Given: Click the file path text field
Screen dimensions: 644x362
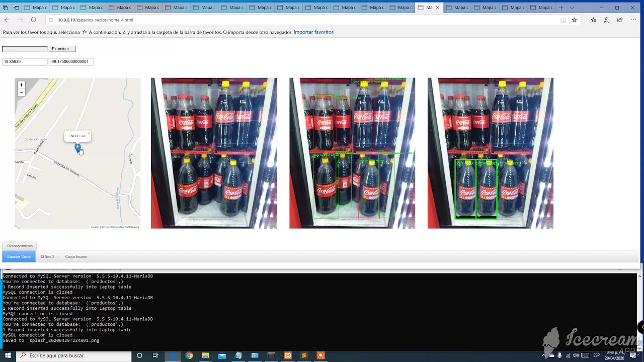Looking at the screenshot, I should [25, 49].
